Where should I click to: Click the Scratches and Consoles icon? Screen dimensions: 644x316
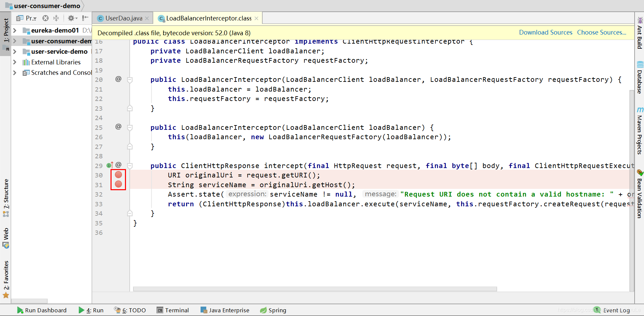(x=26, y=73)
